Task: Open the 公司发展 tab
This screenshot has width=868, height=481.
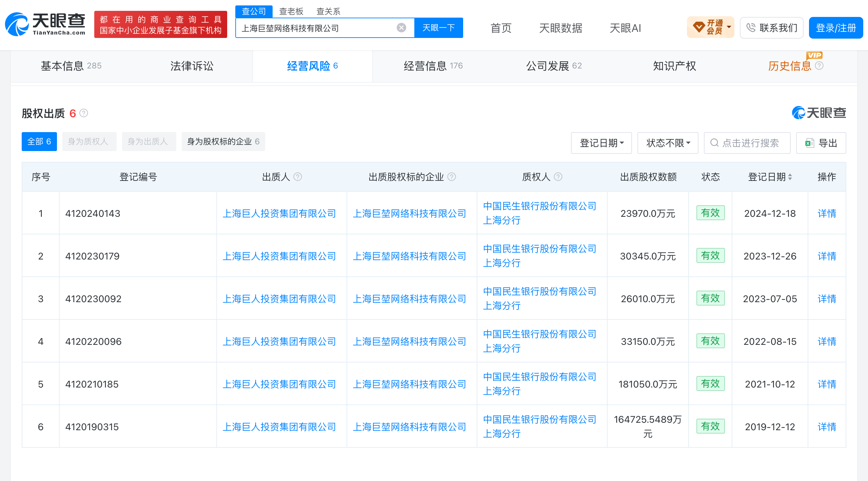Action: [x=554, y=66]
